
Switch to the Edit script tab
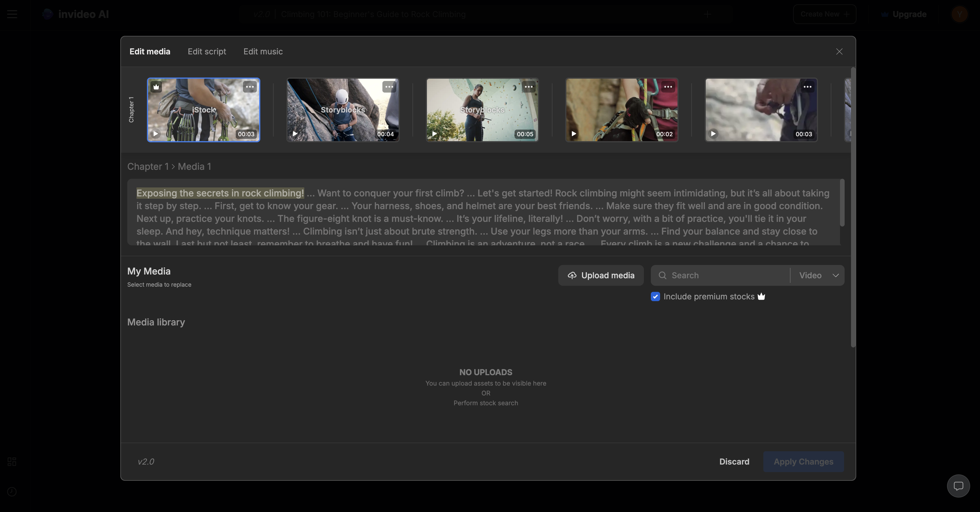207,51
